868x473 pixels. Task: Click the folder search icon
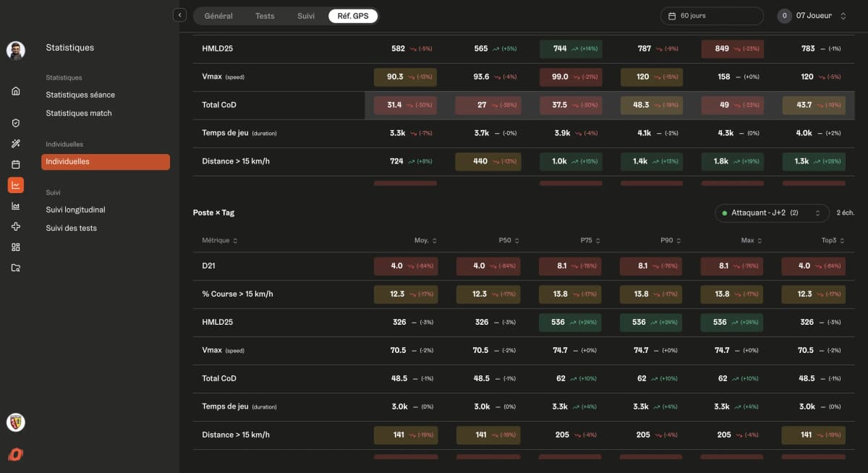(16, 268)
